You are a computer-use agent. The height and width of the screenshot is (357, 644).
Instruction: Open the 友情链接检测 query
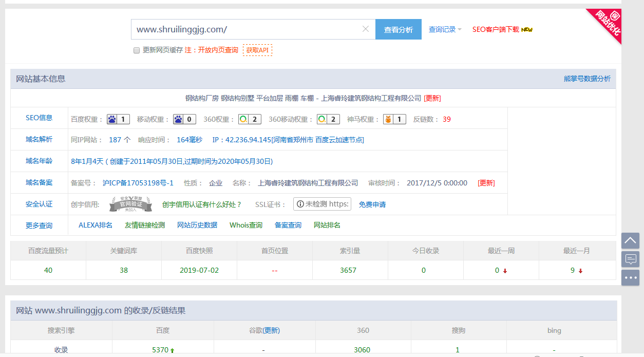click(145, 225)
